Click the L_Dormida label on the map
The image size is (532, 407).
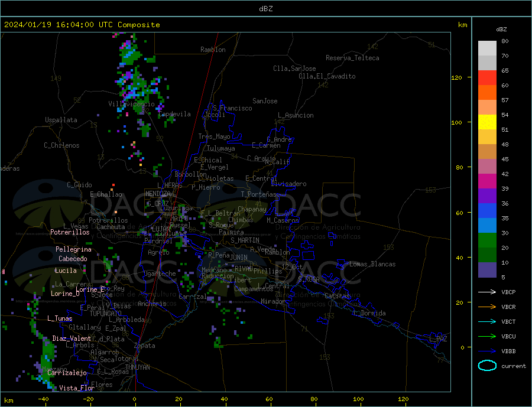[369, 312]
